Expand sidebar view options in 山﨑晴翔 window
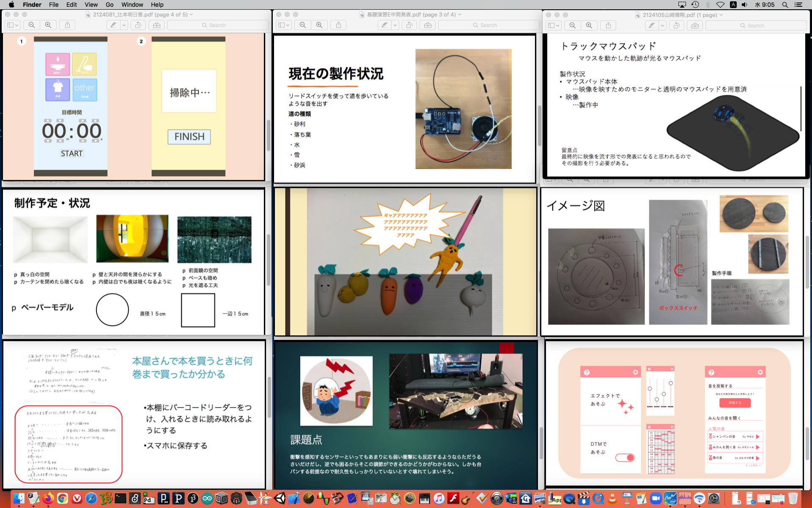This screenshot has height=508, width=812. point(557,25)
